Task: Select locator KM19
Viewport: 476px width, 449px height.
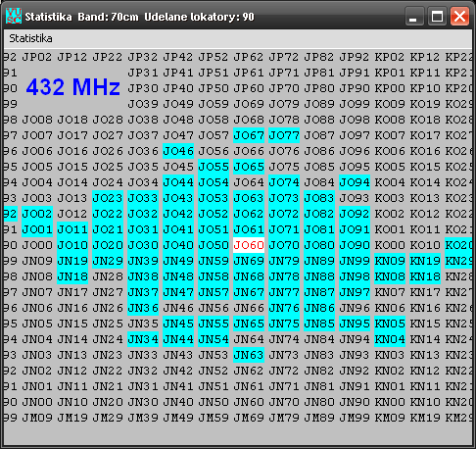Action: click(425, 418)
